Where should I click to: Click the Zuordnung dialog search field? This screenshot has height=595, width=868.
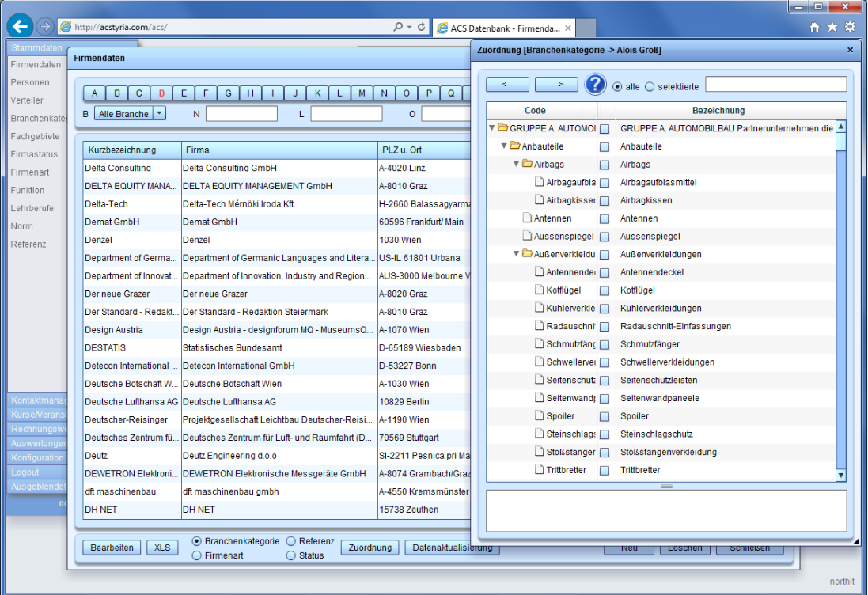tap(776, 84)
